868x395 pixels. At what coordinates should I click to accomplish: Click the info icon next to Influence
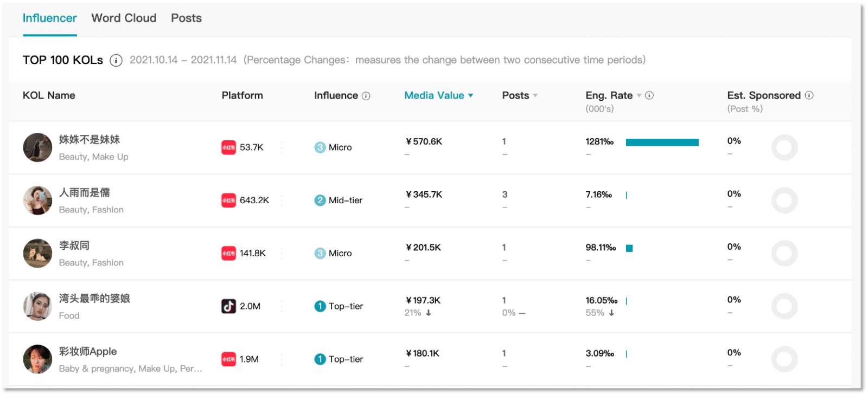(x=366, y=96)
